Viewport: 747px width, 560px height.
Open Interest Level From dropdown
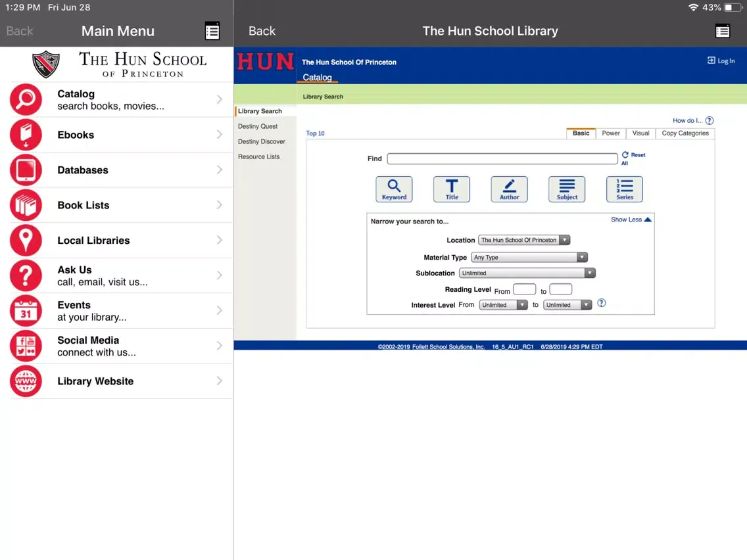coord(503,305)
